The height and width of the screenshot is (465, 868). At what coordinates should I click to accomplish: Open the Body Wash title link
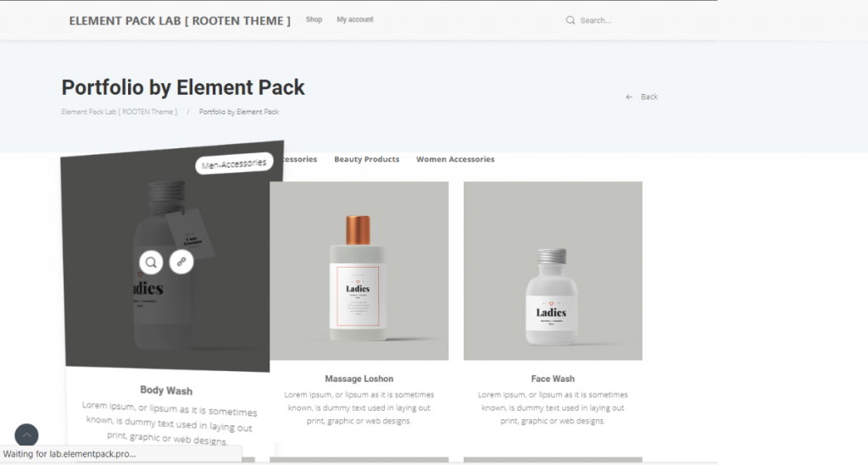(166, 390)
